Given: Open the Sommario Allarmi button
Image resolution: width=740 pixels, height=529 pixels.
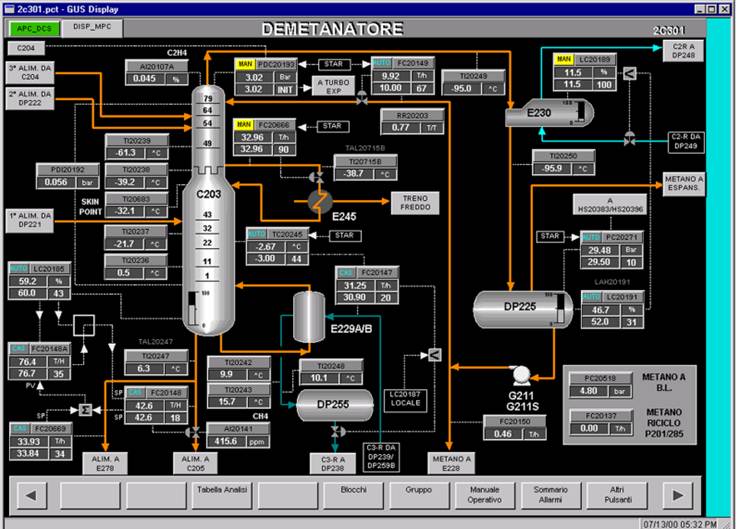Looking at the screenshot, I should [x=550, y=495].
